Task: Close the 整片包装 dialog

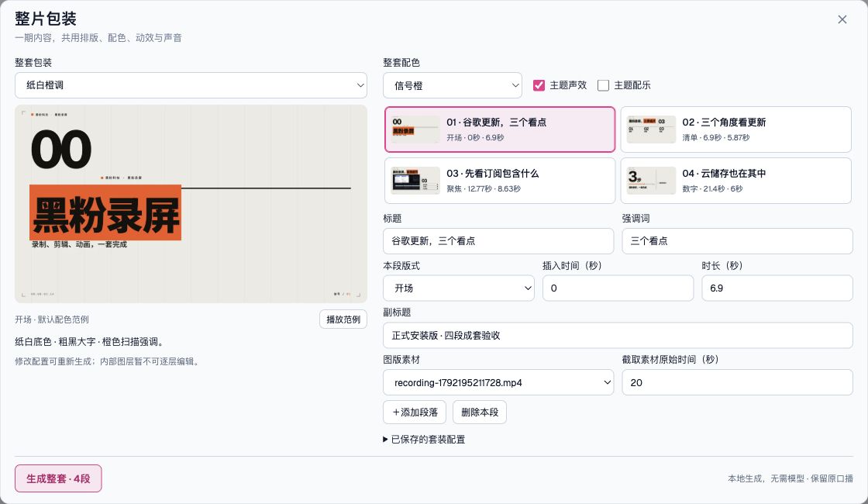Action: (x=842, y=19)
